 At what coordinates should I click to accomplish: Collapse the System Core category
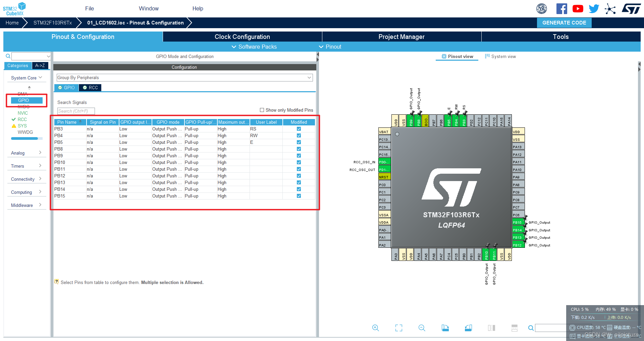pyautogui.click(x=26, y=78)
